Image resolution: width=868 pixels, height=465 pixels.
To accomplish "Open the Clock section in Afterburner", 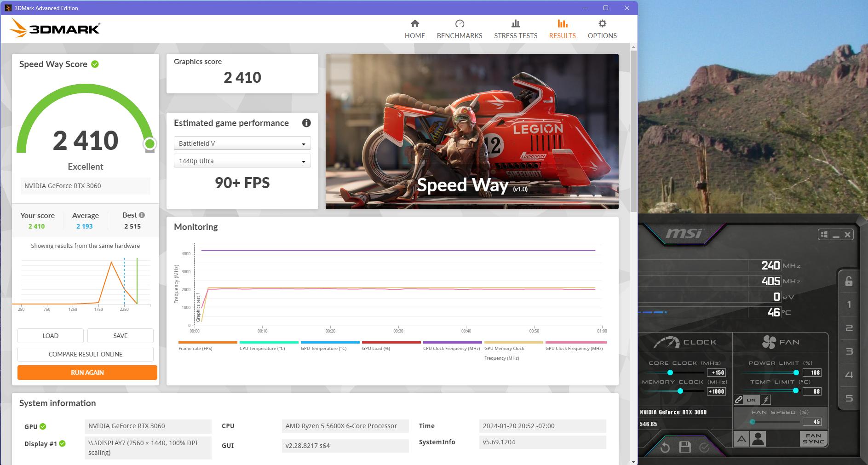I will pos(685,342).
